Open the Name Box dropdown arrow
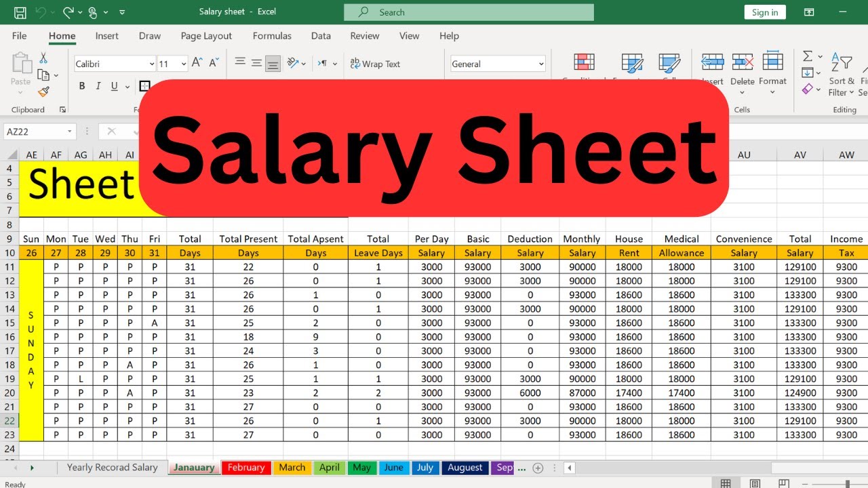This screenshot has height=488, width=868. 69,131
